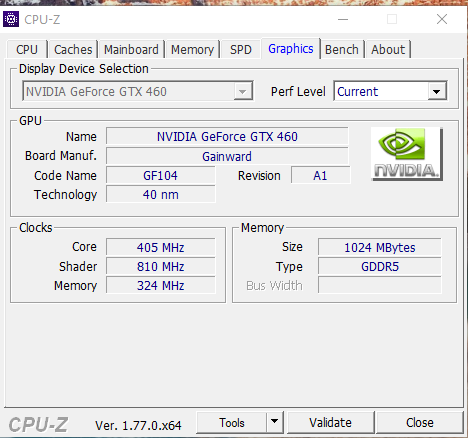Click the 1024 MBytes memory size value

click(x=380, y=247)
